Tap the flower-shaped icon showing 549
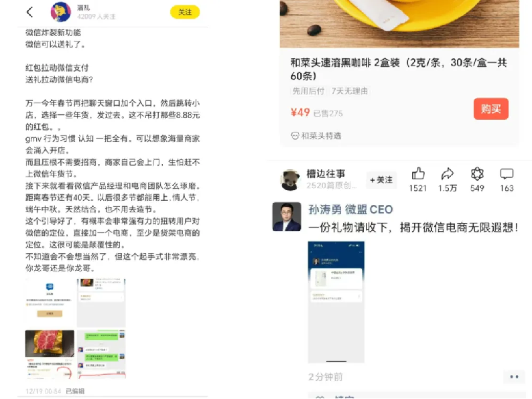This screenshot has height=399, width=532. point(477,173)
